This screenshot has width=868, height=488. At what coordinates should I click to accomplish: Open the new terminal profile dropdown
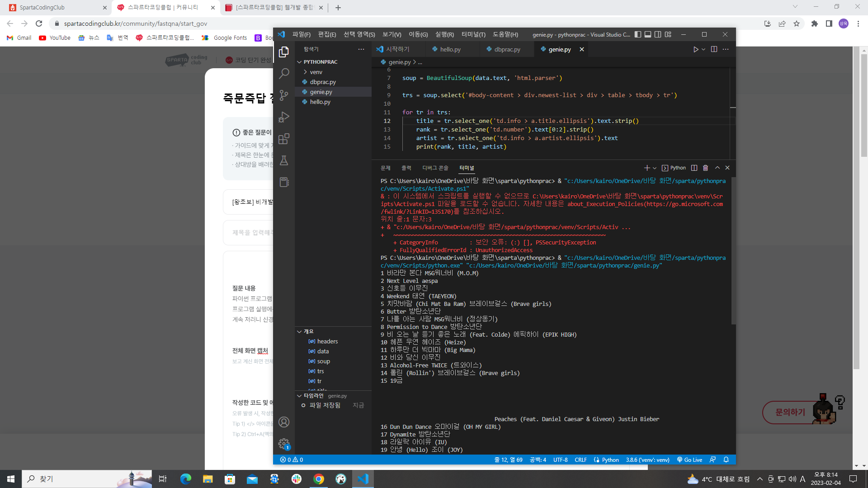click(655, 168)
